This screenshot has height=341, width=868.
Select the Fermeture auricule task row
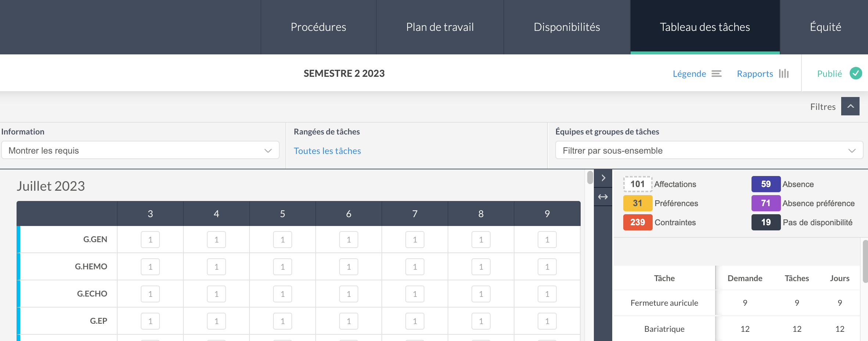[737, 303]
